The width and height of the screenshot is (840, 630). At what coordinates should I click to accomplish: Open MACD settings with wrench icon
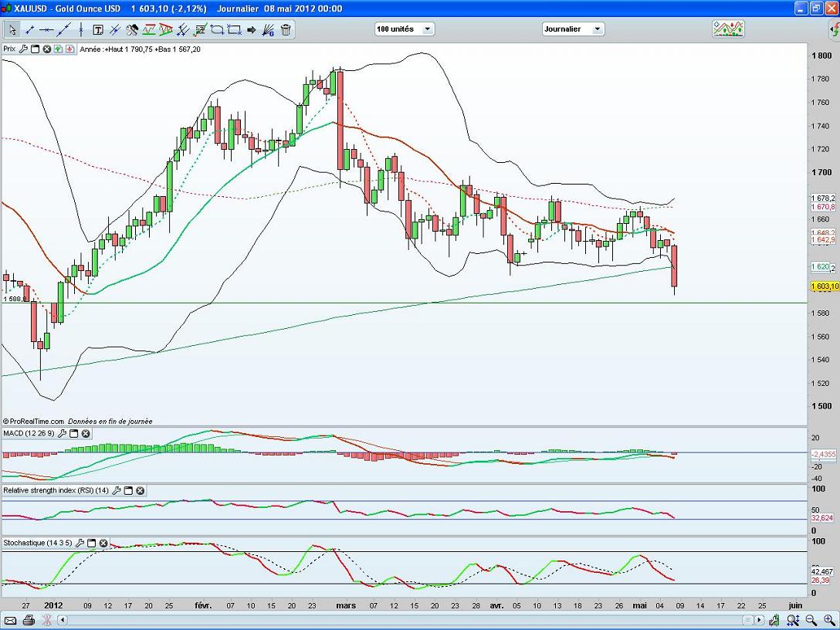(x=62, y=434)
